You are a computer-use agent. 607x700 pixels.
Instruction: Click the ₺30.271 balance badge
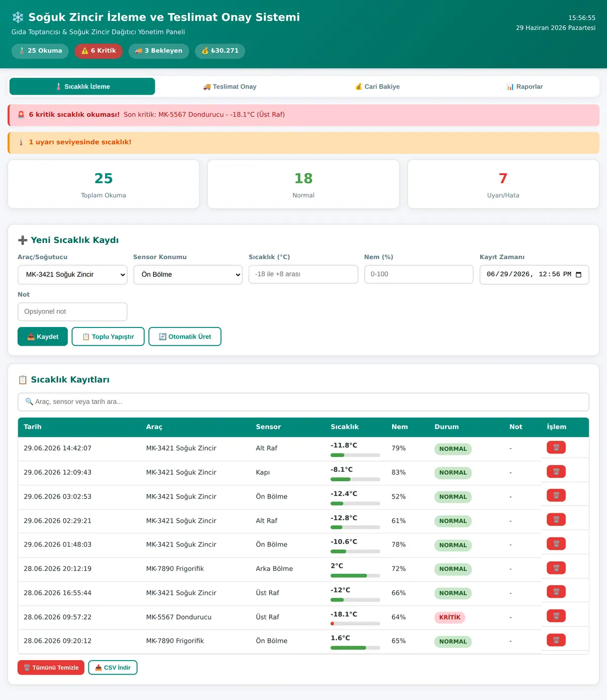coord(220,51)
